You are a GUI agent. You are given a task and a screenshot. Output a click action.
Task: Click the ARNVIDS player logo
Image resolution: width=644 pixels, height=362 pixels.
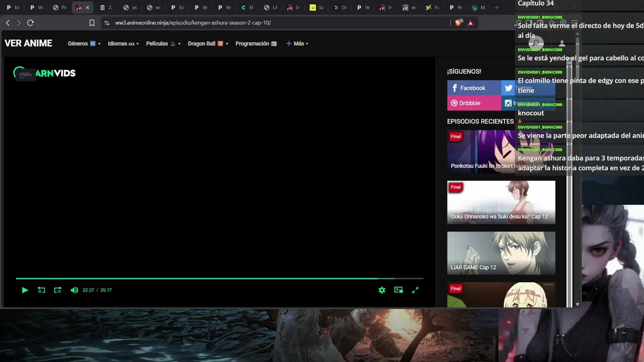click(44, 73)
